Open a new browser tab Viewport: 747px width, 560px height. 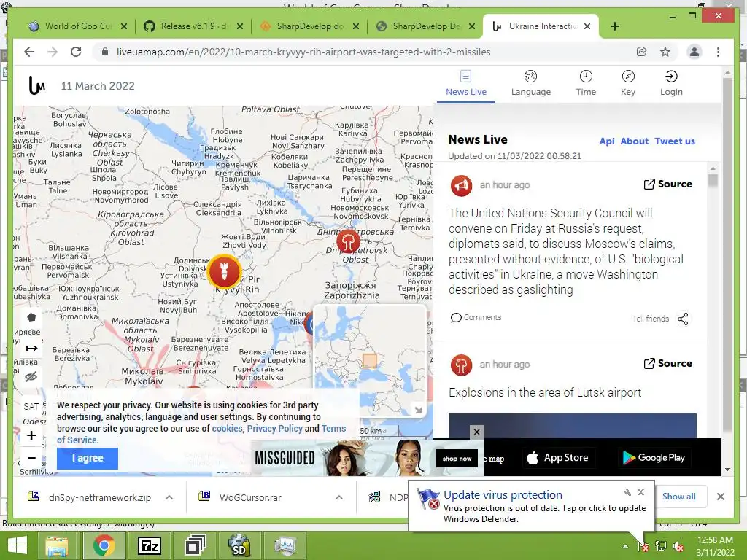[x=614, y=26]
